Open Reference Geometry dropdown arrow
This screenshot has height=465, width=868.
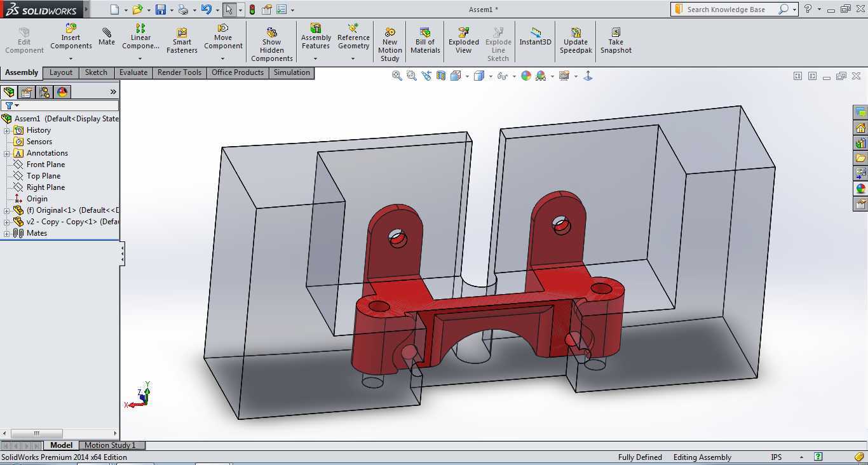point(353,58)
